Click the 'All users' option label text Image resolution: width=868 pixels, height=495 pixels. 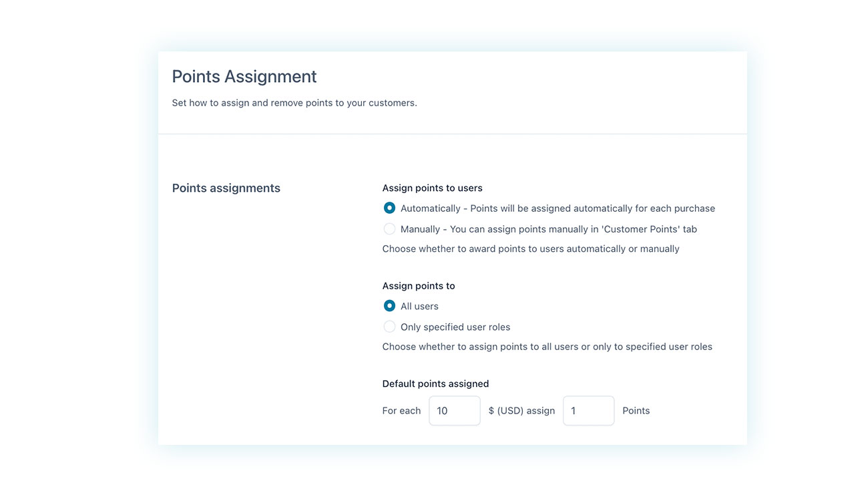click(419, 307)
